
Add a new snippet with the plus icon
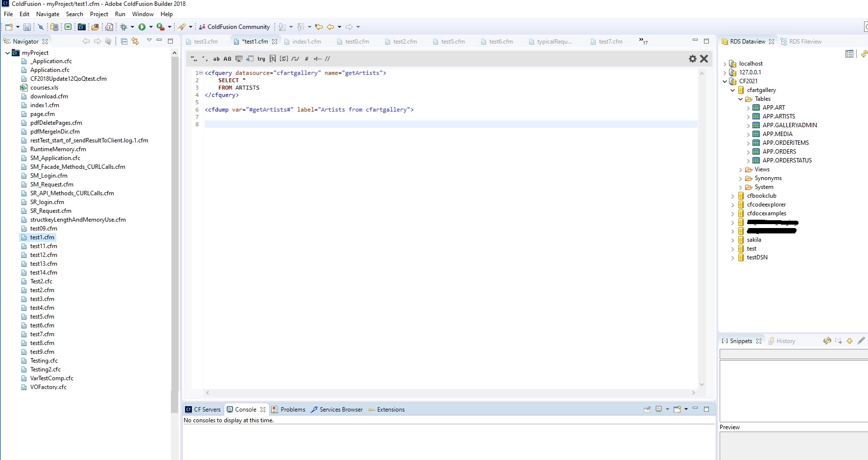(849, 341)
